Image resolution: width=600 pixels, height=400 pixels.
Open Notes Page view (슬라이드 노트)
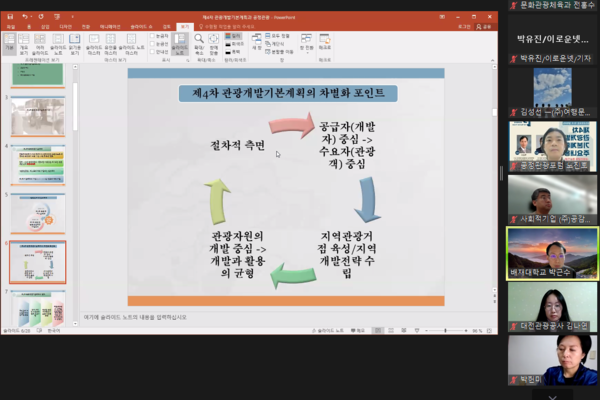pyautogui.click(x=58, y=44)
